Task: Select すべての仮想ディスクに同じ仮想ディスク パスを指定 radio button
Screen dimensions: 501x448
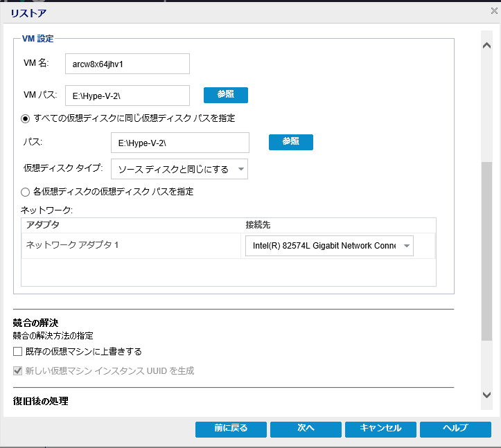Action: 25,119
